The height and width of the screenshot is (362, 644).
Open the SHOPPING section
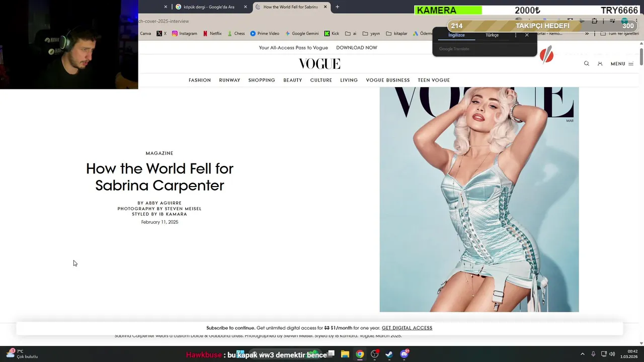(262, 80)
